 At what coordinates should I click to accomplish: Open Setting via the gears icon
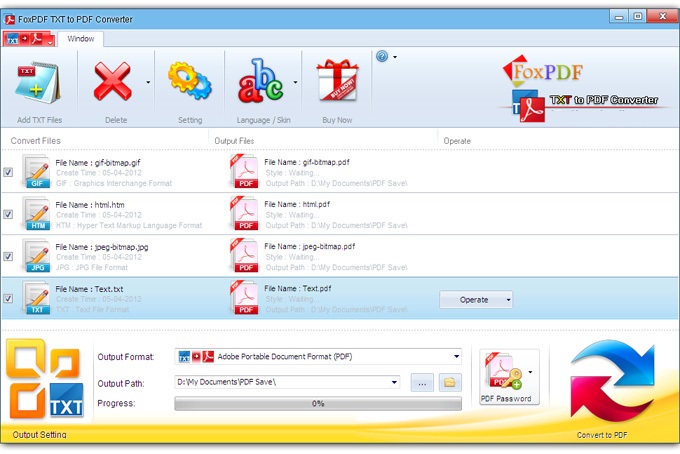190,81
